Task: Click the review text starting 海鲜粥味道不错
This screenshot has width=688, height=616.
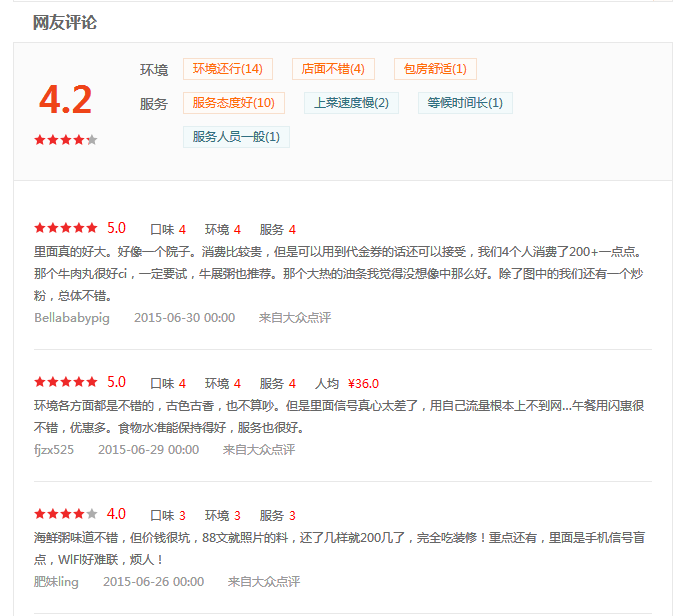Action: (339, 548)
